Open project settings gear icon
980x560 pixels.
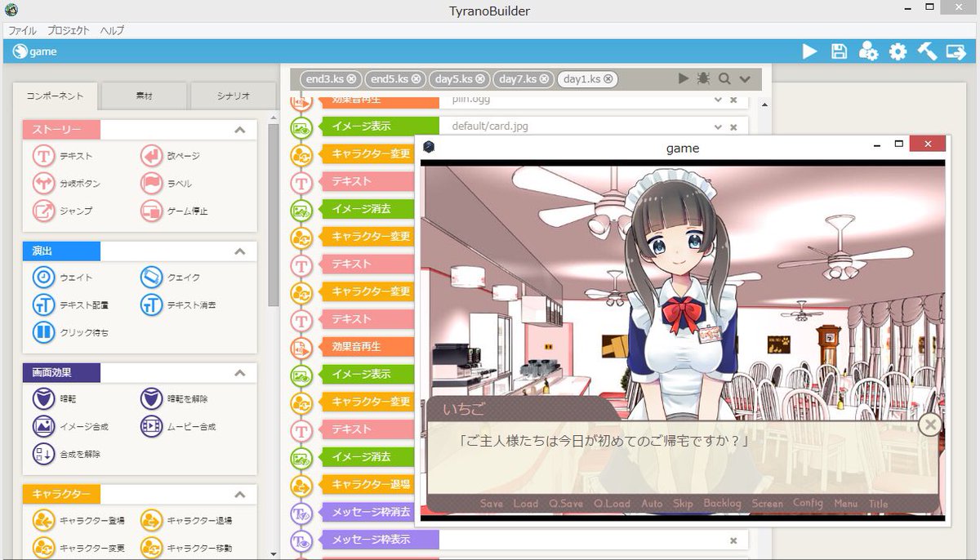[898, 51]
